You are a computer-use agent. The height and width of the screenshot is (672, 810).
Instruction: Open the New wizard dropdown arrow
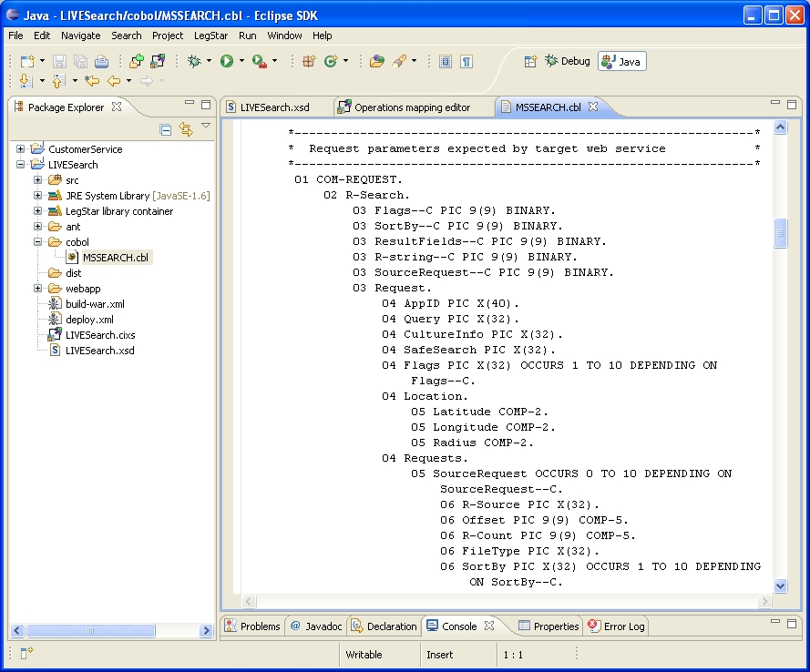tap(42, 61)
